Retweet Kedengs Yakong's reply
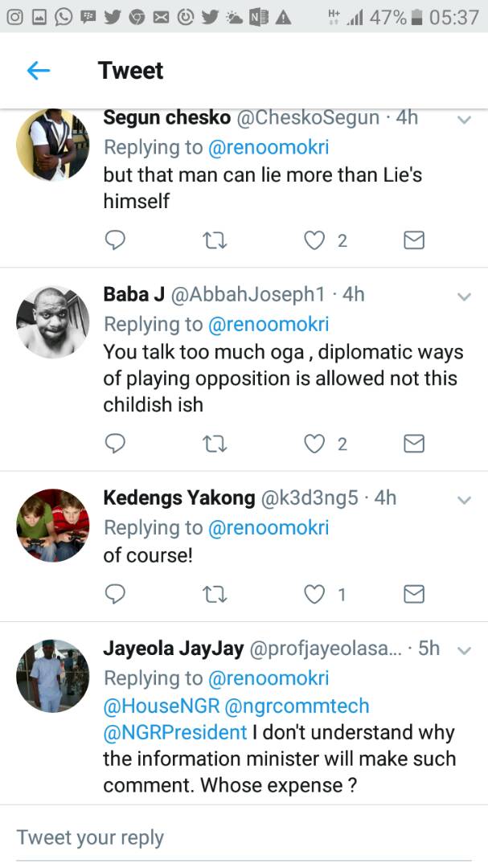Viewport: 488px width, 868px height. point(215,594)
